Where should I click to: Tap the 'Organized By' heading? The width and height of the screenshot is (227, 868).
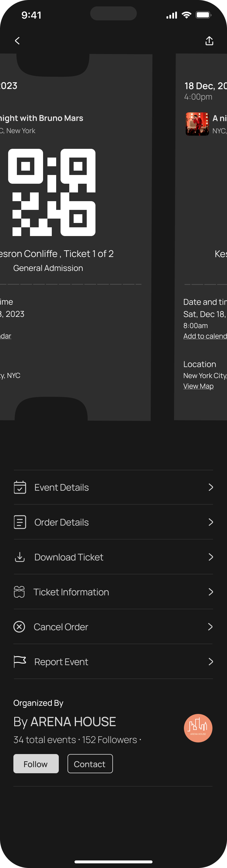38,703
